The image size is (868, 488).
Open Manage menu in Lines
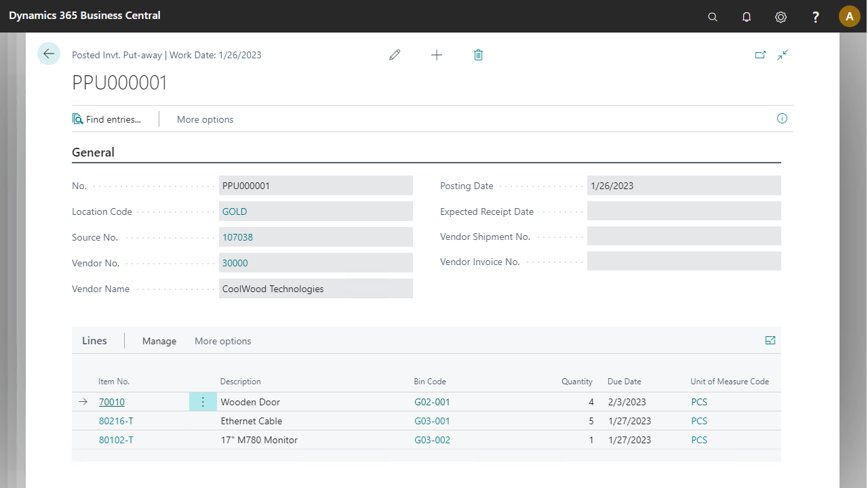point(159,341)
